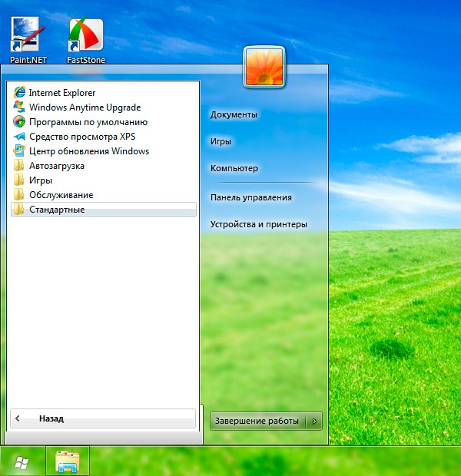Click the Средство просмотра XPS icon
Image resolution: width=461 pixels, height=476 pixels.
[x=19, y=137]
